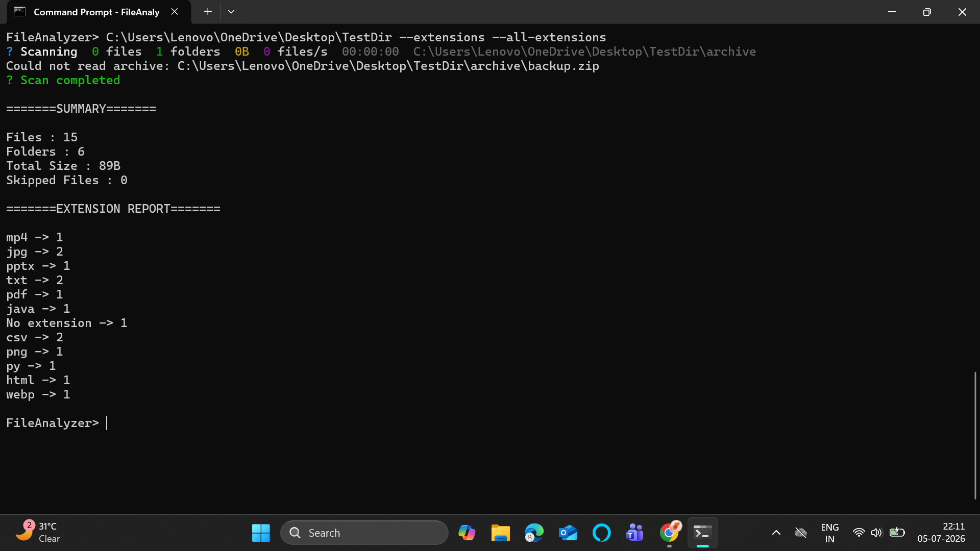
Task: Restore down the terminal window
Action: [927, 12]
